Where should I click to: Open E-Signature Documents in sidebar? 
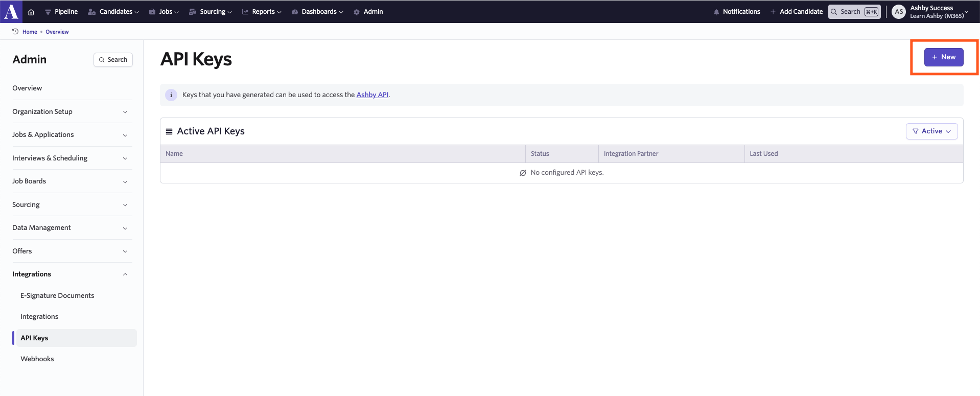[x=57, y=296]
